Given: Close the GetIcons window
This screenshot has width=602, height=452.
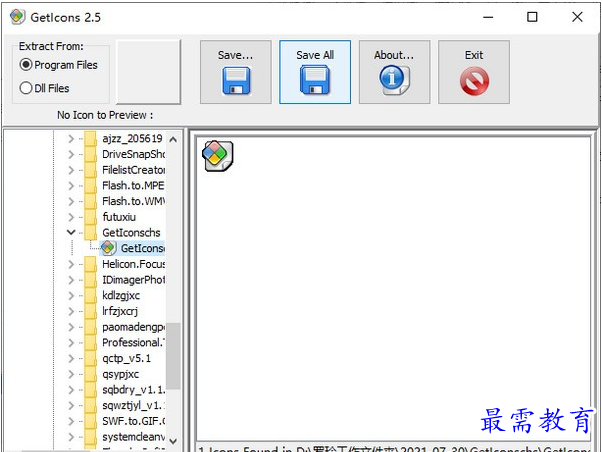Looking at the screenshot, I should [x=577, y=17].
